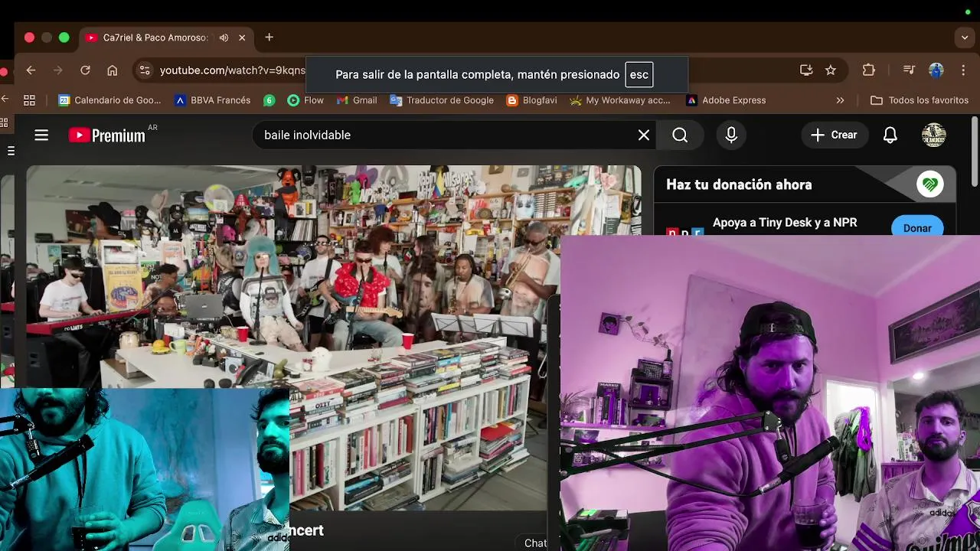Bookmark this page with the star

tap(831, 70)
